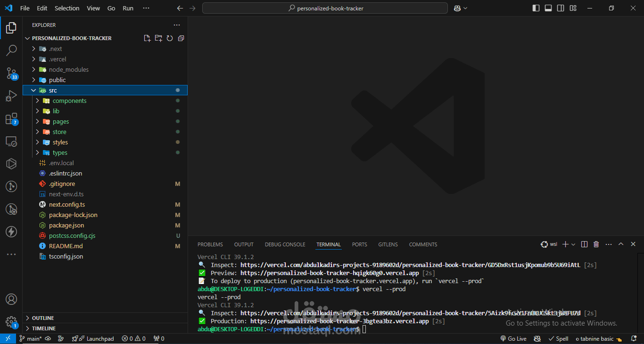Refresh the Explorer file tree
644x344 pixels.
pyautogui.click(x=170, y=38)
